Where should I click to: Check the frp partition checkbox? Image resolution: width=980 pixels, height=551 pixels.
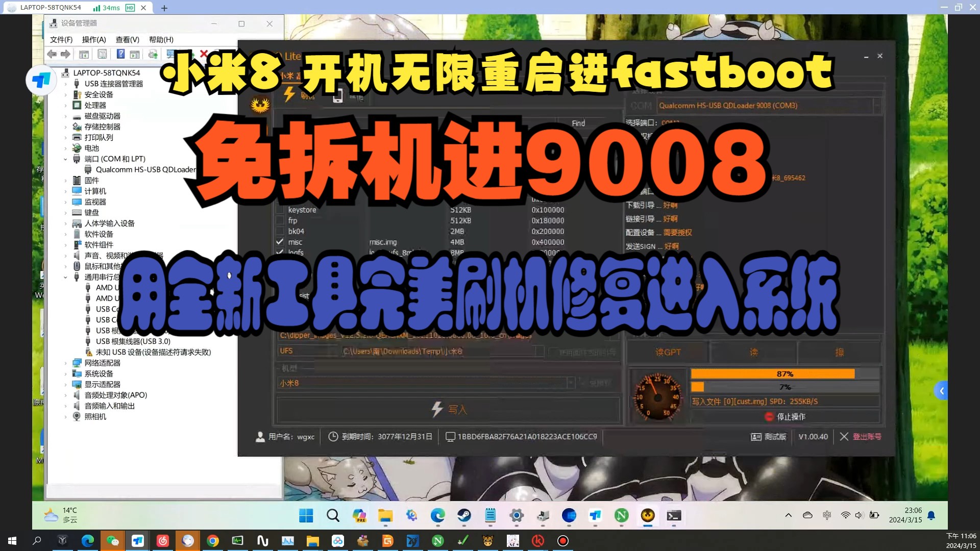tap(280, 220)
